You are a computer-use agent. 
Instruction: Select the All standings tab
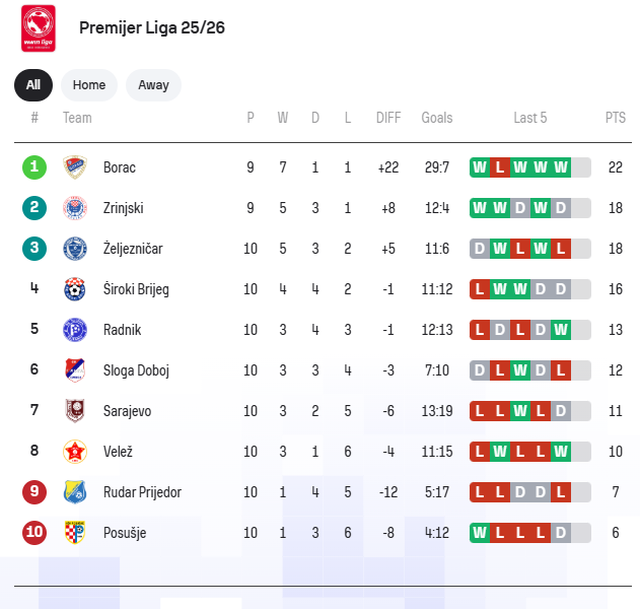click(33, 85)
